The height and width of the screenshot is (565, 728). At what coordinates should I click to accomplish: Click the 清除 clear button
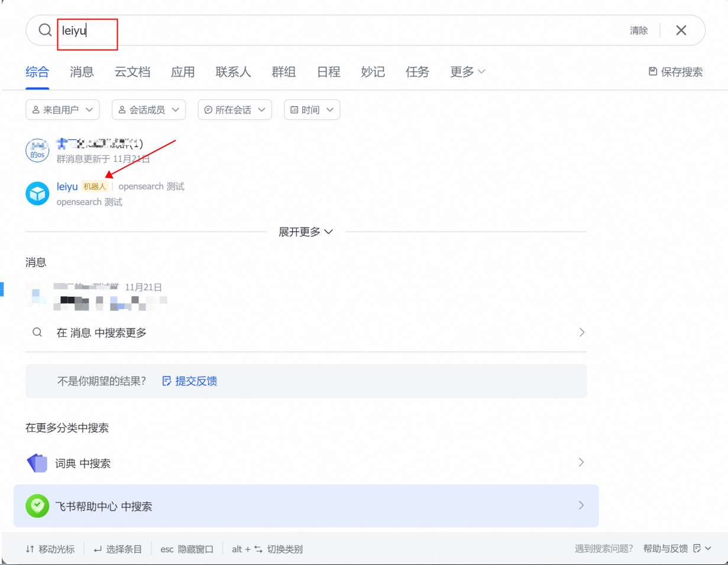(639, 31)
